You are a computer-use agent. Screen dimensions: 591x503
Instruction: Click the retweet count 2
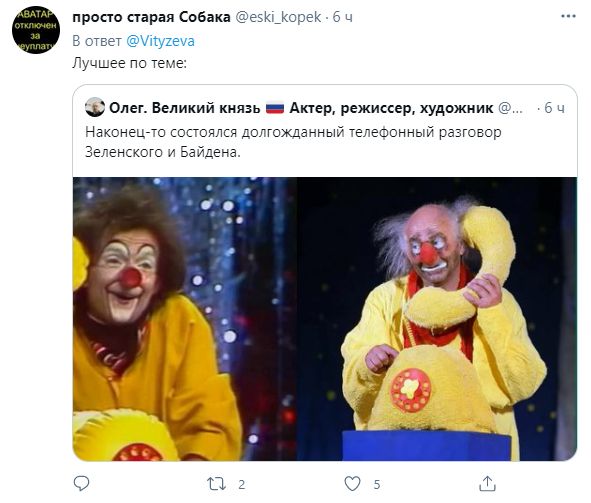[242, 484]
